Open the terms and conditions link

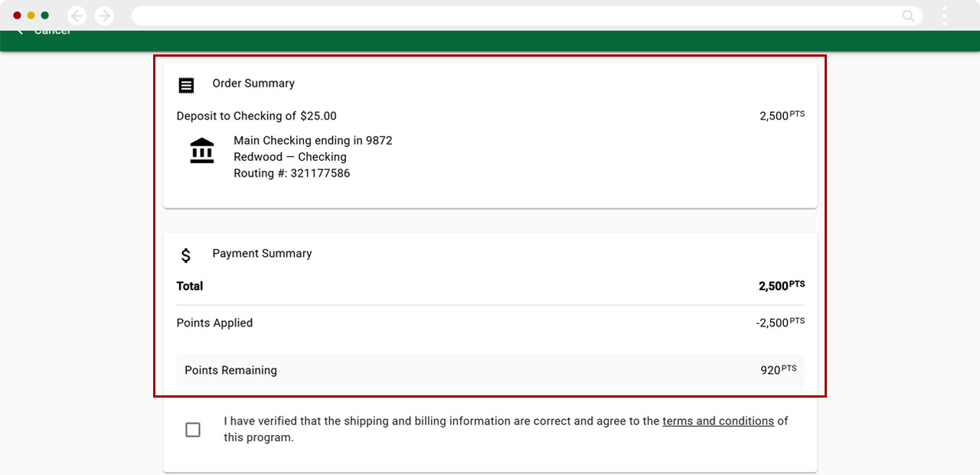(717, 421)
